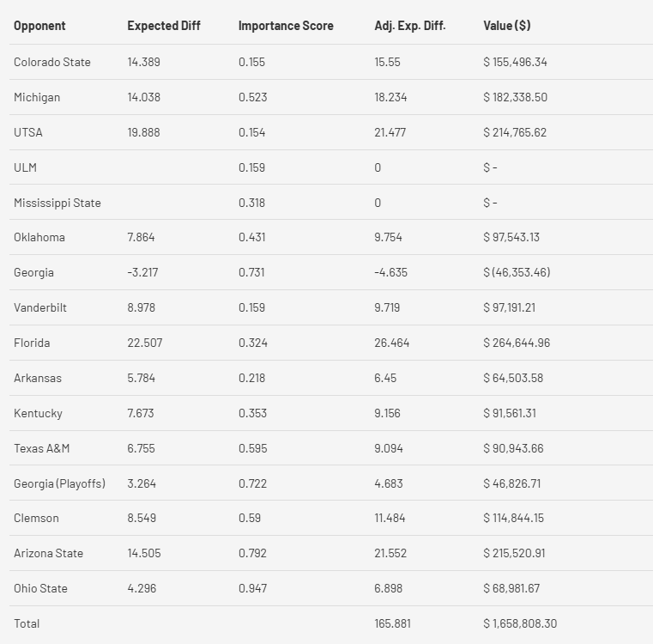Click Florida's value $ 264,644.96
653x644 pixels.
pyautogui.click(x=517, y=343)
